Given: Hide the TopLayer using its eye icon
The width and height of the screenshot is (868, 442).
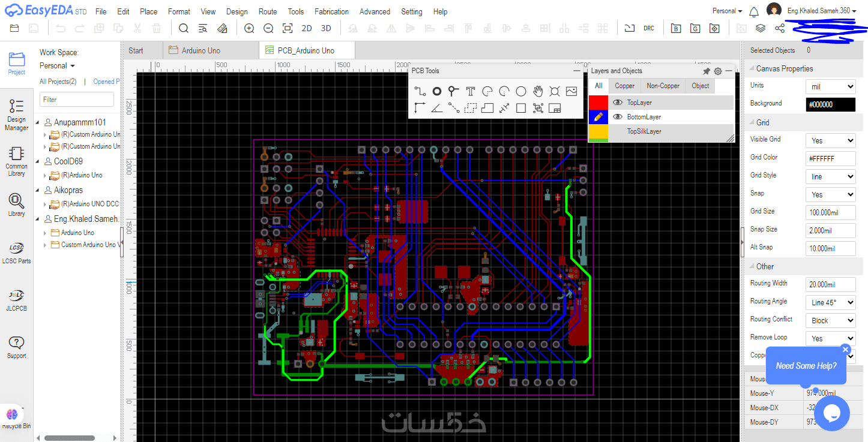Looking at the screenshot, I should click(x=617, y=103).
